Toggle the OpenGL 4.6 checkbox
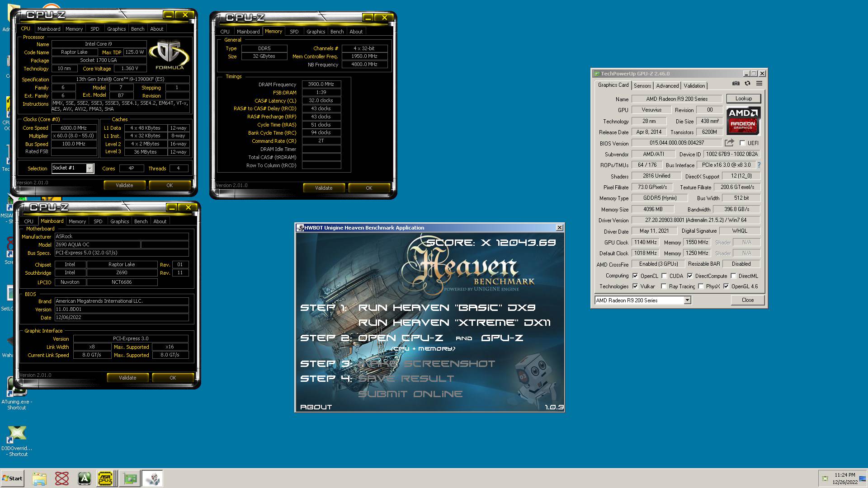 tap(726, 286)
